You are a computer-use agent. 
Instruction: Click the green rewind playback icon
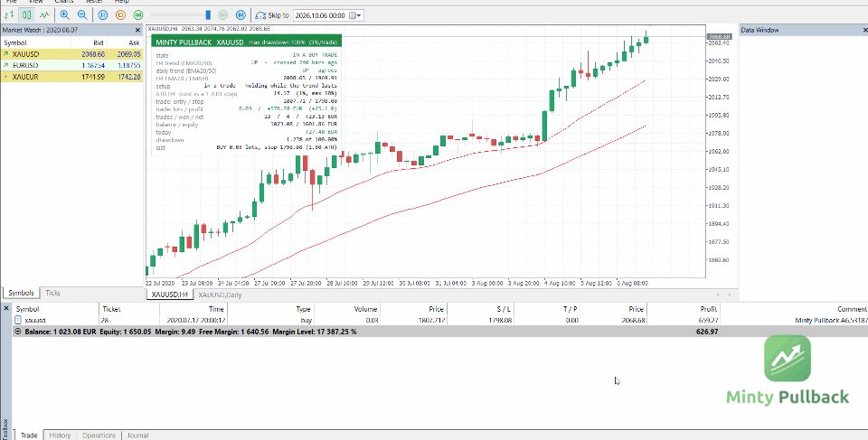tap(138, 15)
